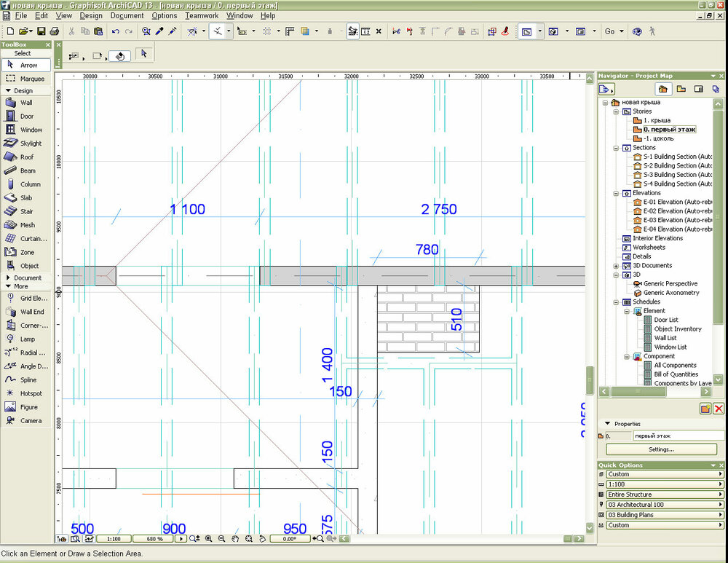Select the Stair tool
The image size is (728, 563).
26,211
